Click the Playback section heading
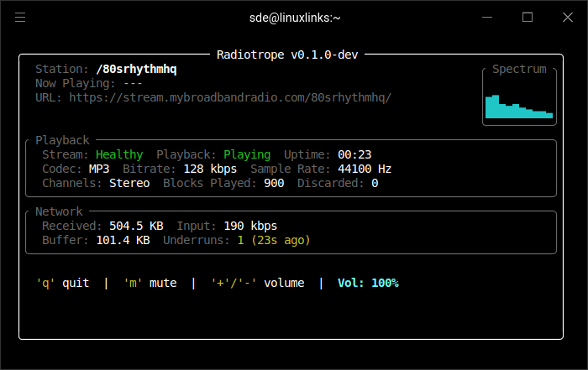The height and width of the screenshot is (370, 588). tap(62, 140)
